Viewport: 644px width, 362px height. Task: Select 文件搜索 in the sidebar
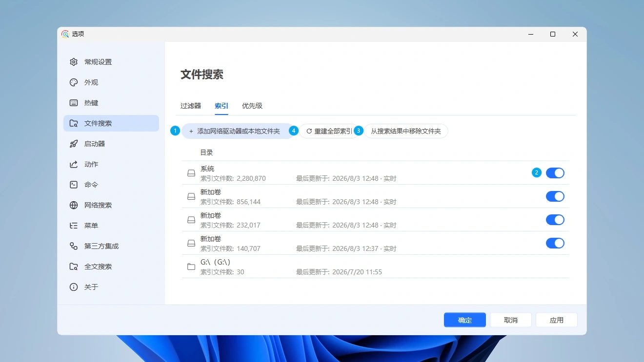[111, 123]
